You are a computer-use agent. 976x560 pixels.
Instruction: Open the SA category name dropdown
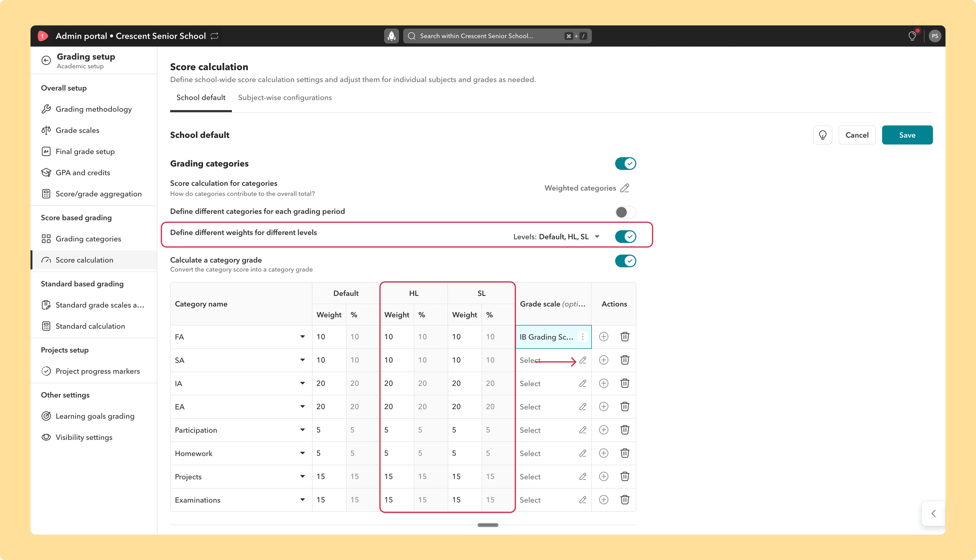tap(302, 360)
